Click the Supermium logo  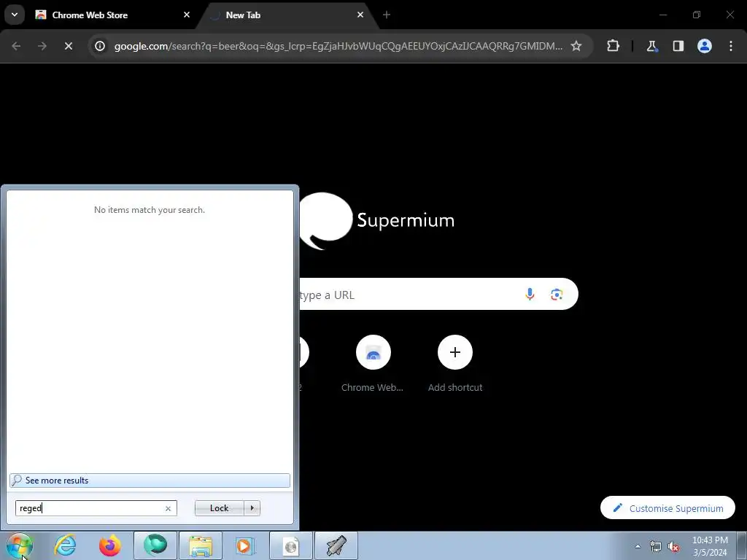(376, 220)
